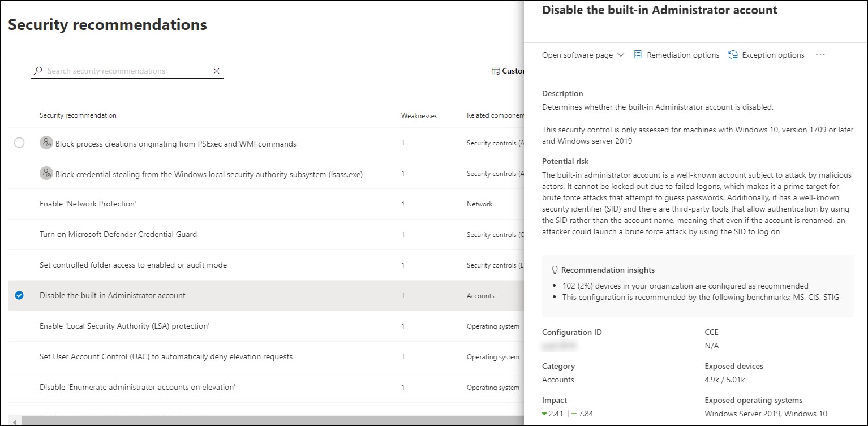Click the lightbulb Recommendation insights icon
This screenshot has height=426, width=868.
click(x=555, y=270)
